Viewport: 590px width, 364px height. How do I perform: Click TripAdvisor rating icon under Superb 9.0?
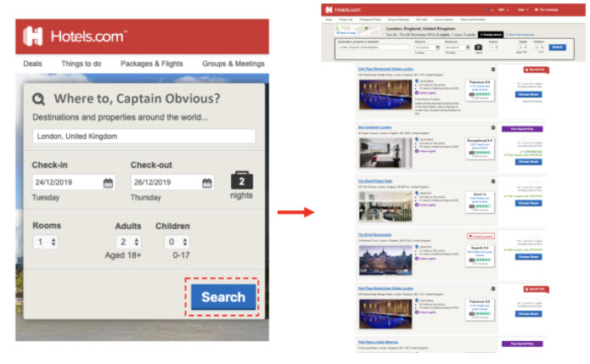[471, 260]
